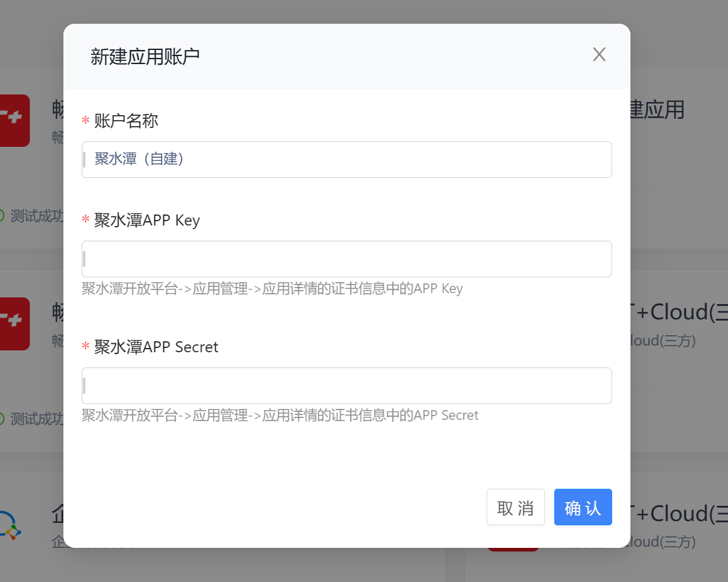Click the red asterisk beside 聚水潭APP Key

85,219
